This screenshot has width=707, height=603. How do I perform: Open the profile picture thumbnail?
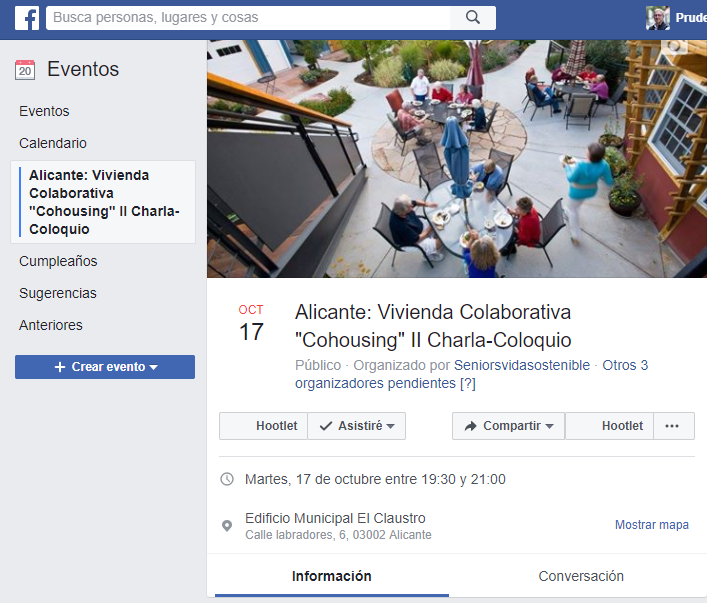click(x=658, y=18)
